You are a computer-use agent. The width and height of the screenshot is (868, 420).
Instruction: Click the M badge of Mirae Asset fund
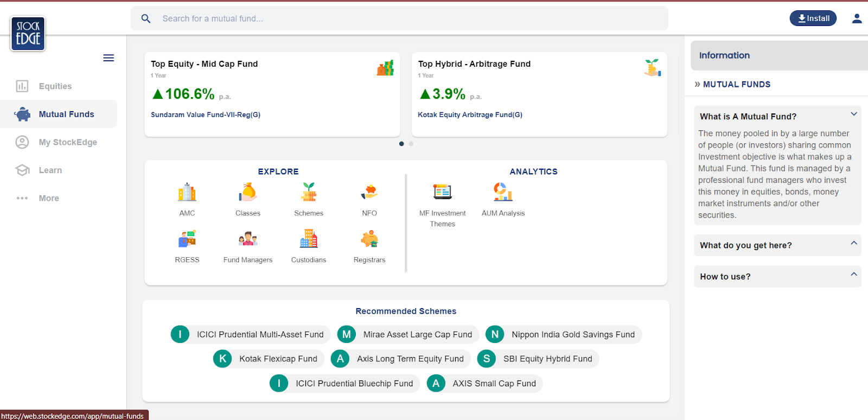(x=347, y=334)
